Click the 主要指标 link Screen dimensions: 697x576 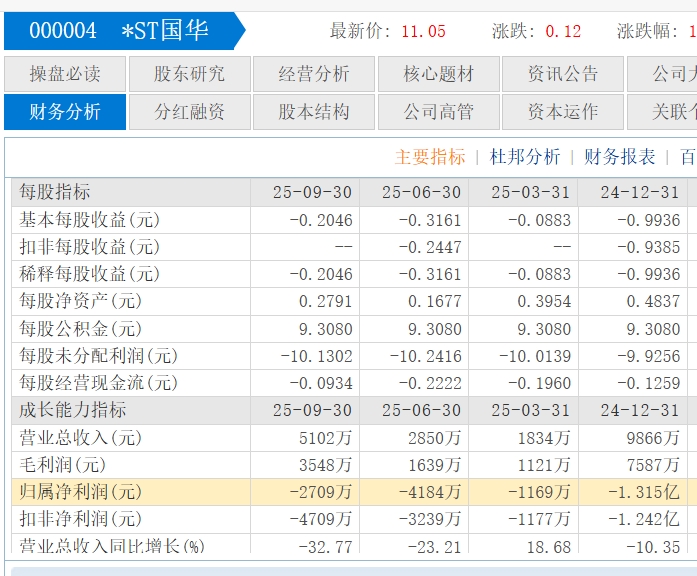[x=430, y=157]
